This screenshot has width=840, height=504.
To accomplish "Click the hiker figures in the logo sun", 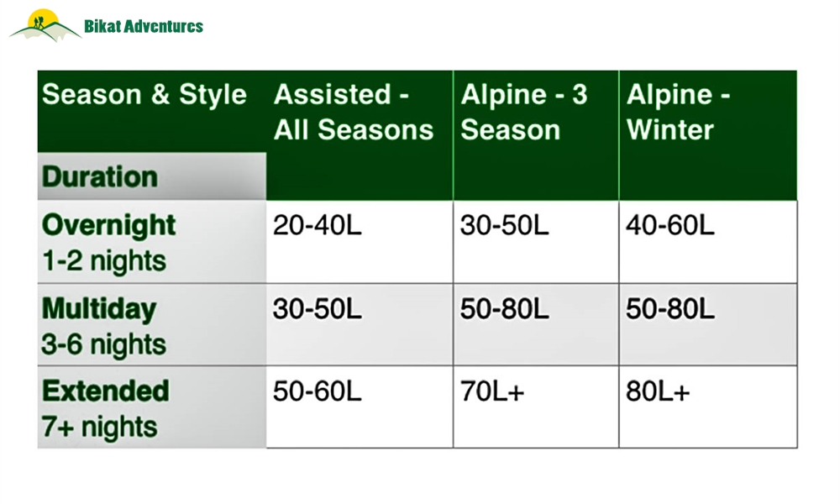I will tap(38, 23).
